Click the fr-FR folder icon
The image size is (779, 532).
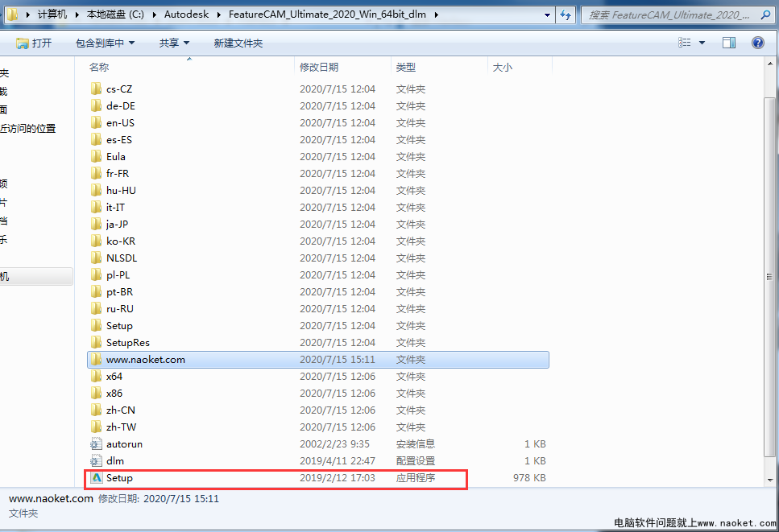(x=97, y=173)
